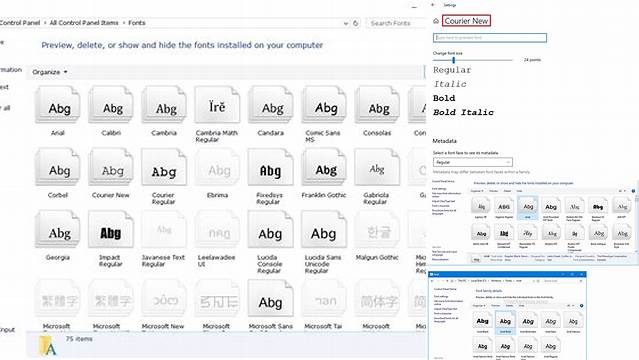The height and width of the screenshot is (360, 639).
Task: Click the Italic style sample text
Action: [450, 84]
